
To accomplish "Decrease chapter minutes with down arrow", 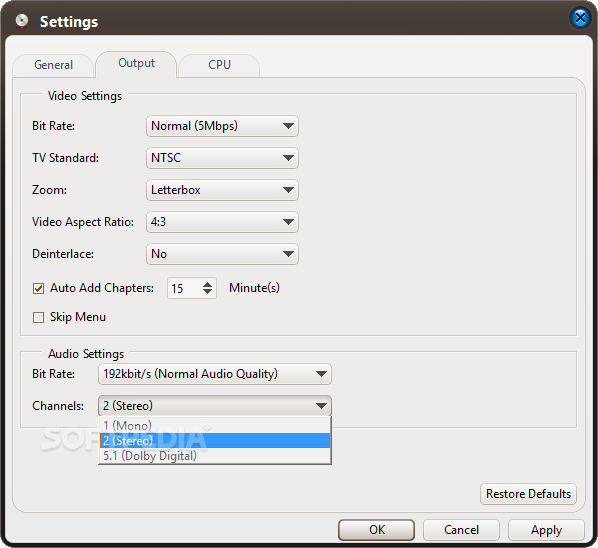I will click(207, 292).
